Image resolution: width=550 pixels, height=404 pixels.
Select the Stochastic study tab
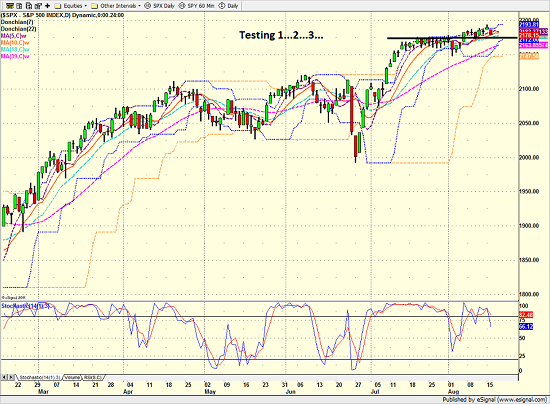40,377
